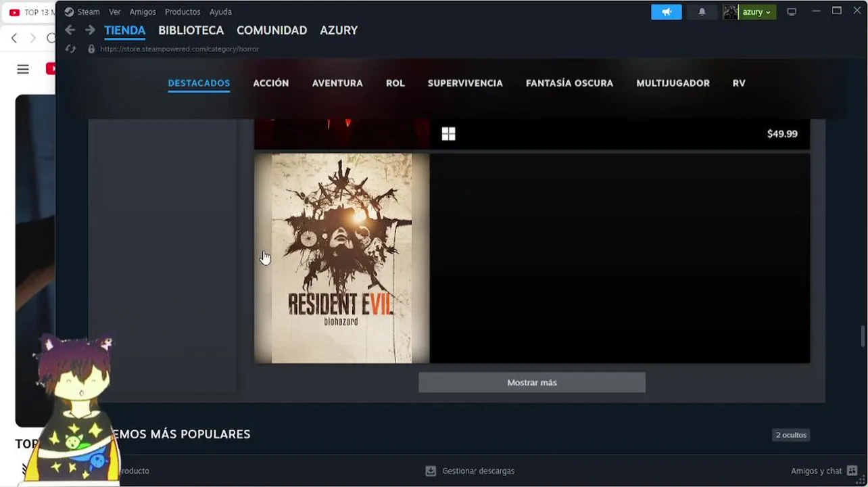Select the DESTACADOS category tab

coord(199,83)
